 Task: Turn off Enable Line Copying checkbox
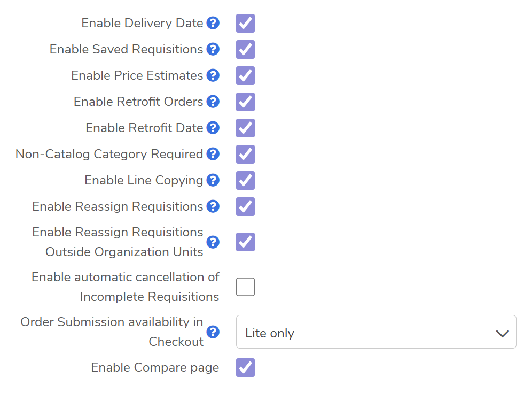[x=245, y=180]
